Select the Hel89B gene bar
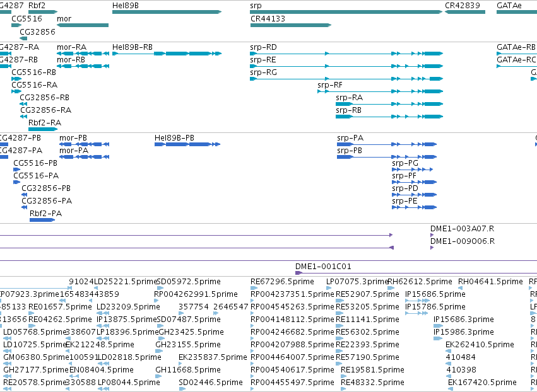537x392 pixels. (x=167, y=12)
